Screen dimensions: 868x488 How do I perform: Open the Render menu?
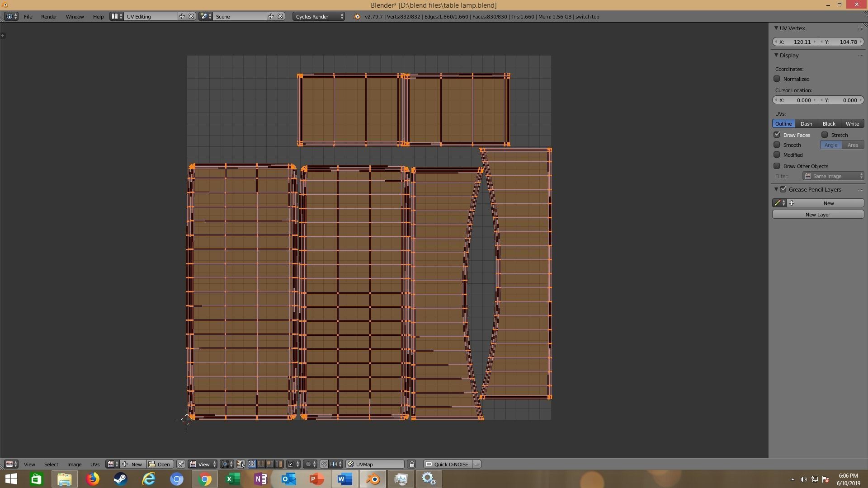tap(49, 16)
